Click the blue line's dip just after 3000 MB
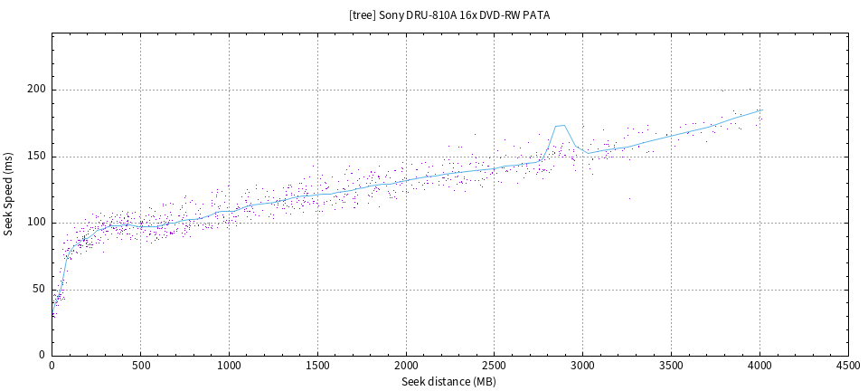The width and height of the screenshot is (868, 391). (588, 153)
